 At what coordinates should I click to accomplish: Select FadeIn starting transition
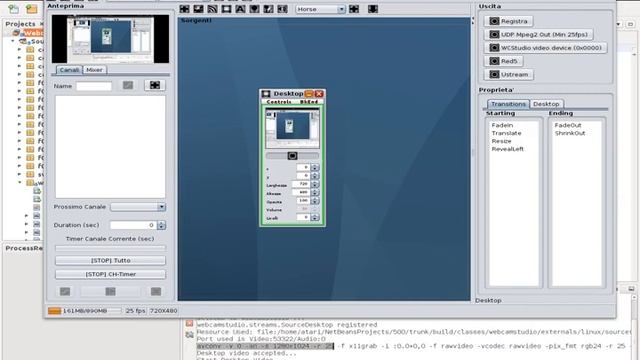point(502,125)
